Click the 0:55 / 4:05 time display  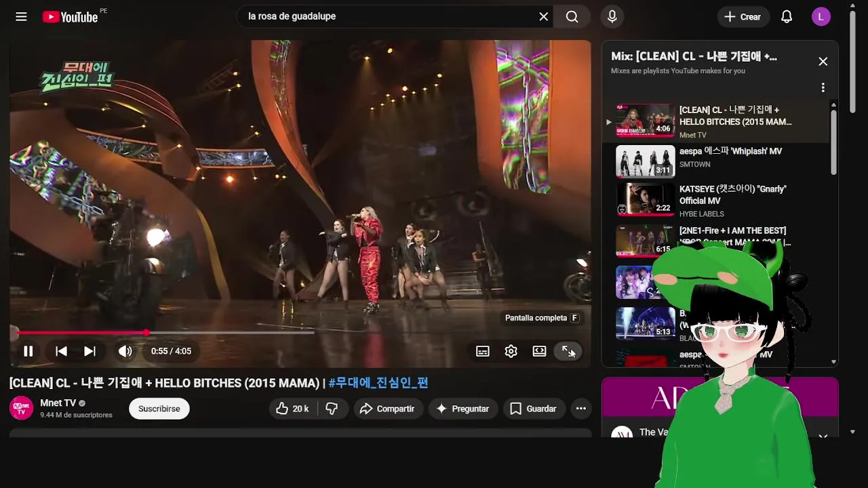[x=171, y=351]
